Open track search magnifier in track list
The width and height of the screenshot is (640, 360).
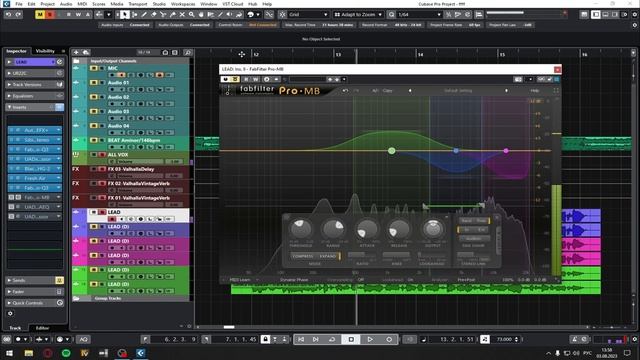click(x=187, y=52)
